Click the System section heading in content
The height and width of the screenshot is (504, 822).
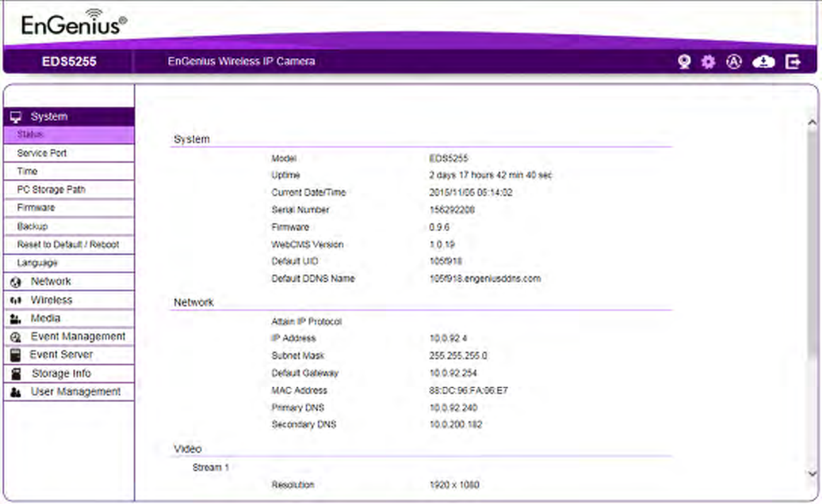click(x=191, y=139)
